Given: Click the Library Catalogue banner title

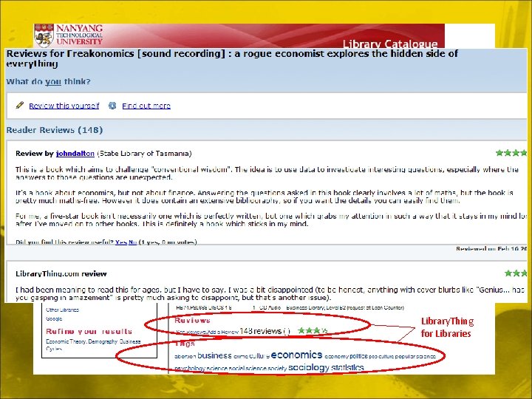Looking at the screenshot, I should [x=390, y=44].
